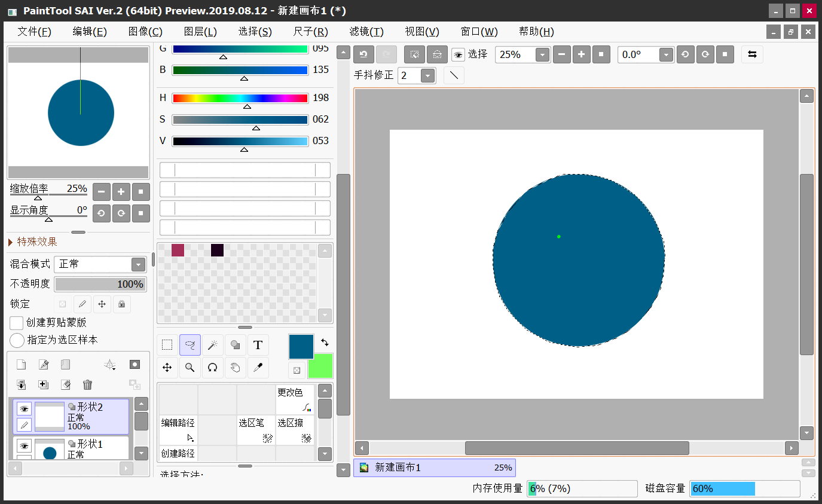Select the hand pan tool
Viewport: 822px width, 504px height.
(236, 368)
